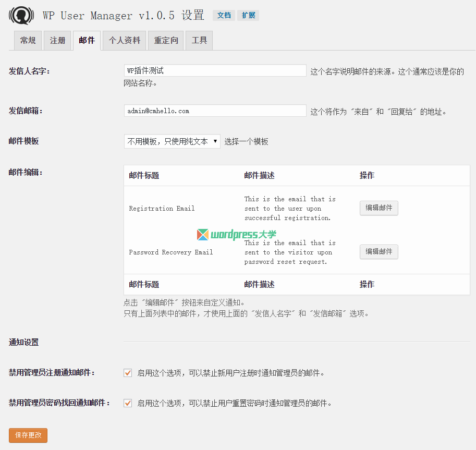
Task: Select the 工具 tab
Action: tap(199, 40)
